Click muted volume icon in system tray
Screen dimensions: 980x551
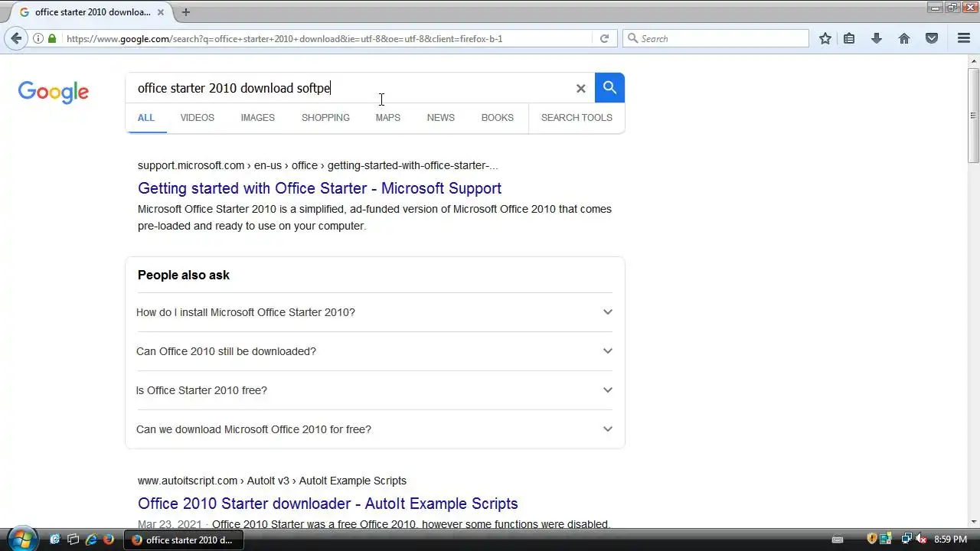coord(921,540)
